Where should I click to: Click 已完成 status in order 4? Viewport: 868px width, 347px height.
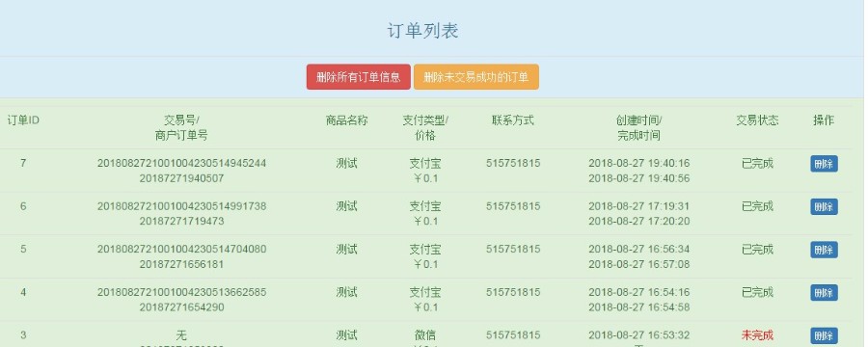[x=757, y=292]
